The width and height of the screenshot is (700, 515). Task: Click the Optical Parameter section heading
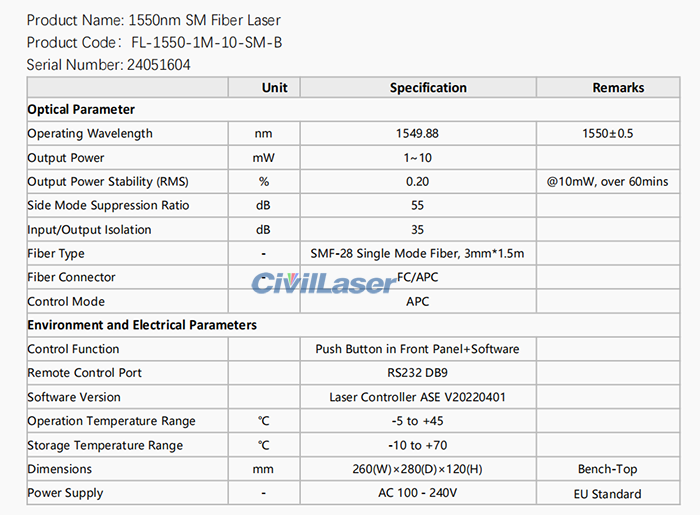(81, 109)
